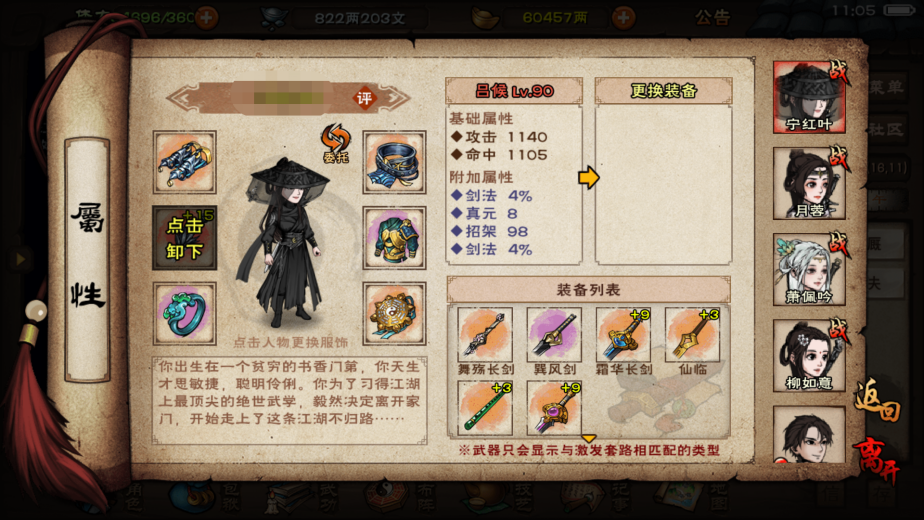
Task: Switch to character 萧佩吟 portrait
Action: tap(809, 269)
